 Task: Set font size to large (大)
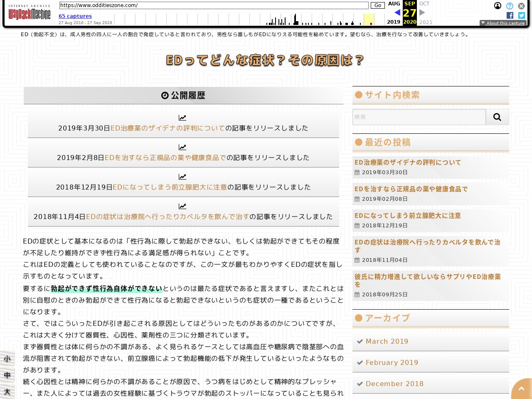tap(7, 392)
